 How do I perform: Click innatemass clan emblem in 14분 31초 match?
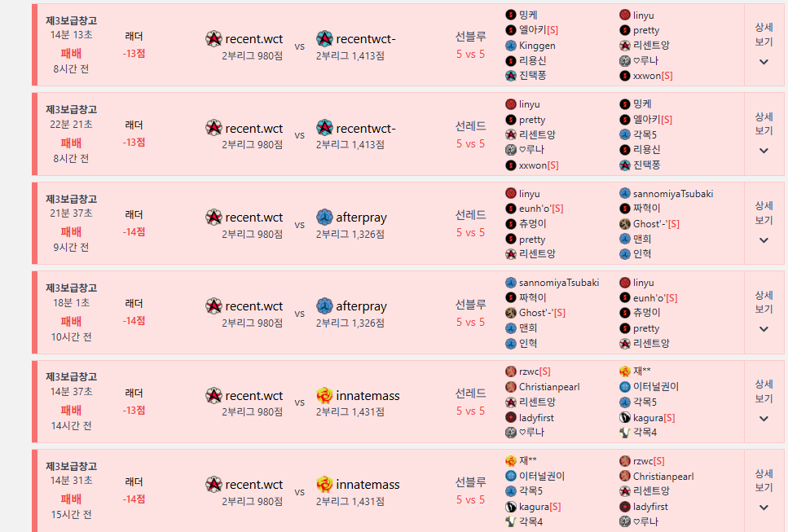[324, 485]
